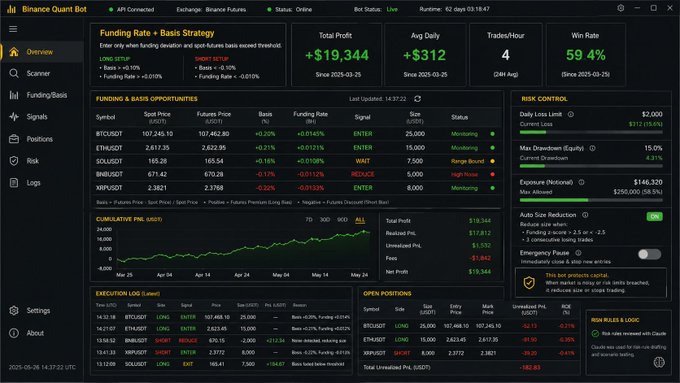Viewport: 680px width, 383px height.
Task: Click the 13:12:09 SOLUSDT EXIT log entry
Action: click(x=222, y=364)
